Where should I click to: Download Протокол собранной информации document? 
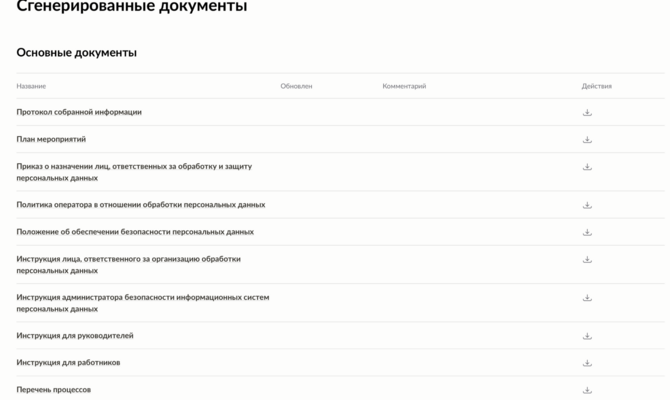(587, 112)
